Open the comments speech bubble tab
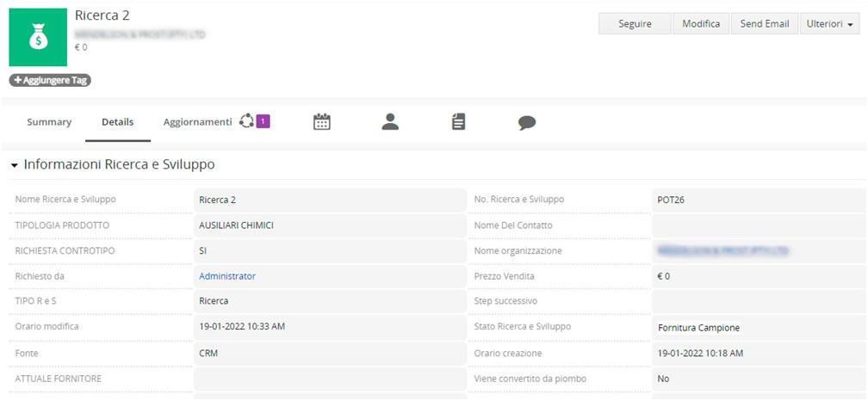This screenshot has width=868, height=401. (x=527, y=122)
